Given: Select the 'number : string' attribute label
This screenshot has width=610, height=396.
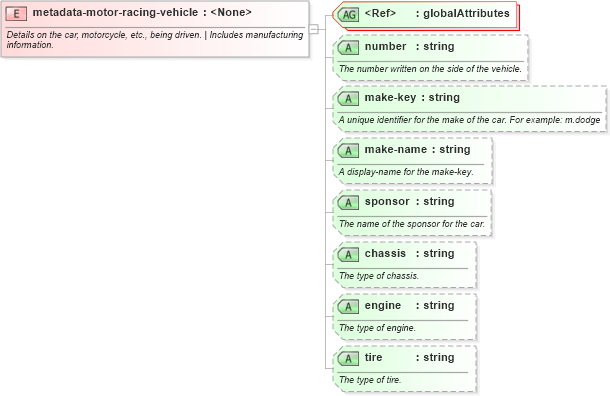Looking at the screenshot, I should [x=409, y=46].
